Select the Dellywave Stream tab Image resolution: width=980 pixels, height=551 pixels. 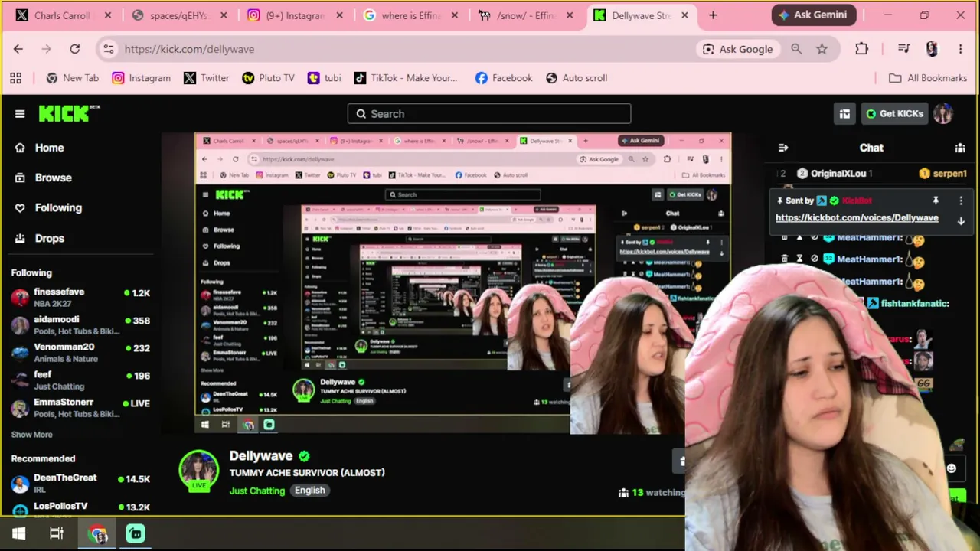coord(642,15)
